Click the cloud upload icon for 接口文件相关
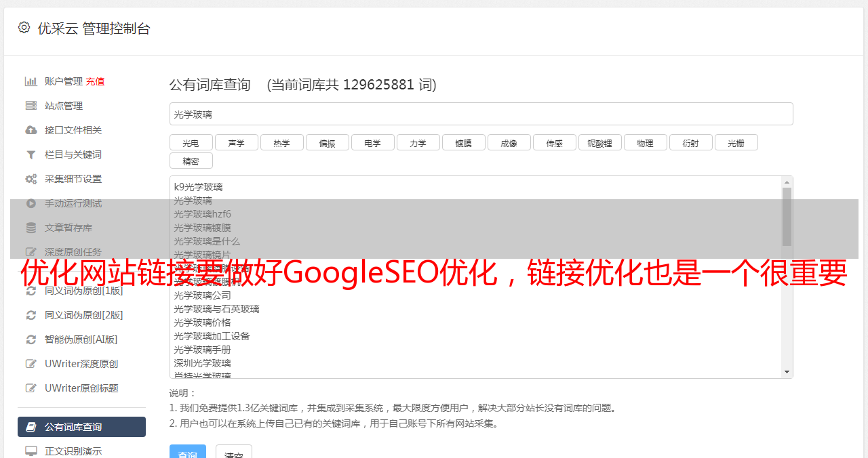 click(x=31, y=130)
